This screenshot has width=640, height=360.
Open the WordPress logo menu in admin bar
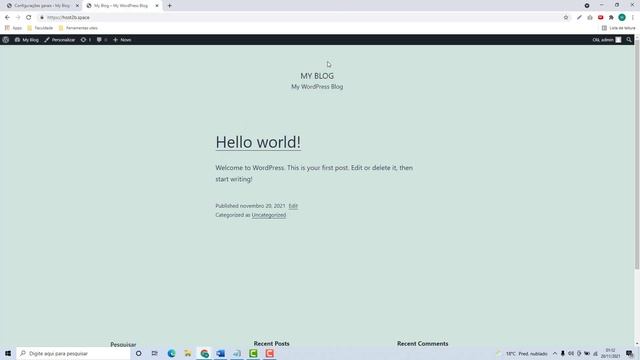click(x=6, y=40)
